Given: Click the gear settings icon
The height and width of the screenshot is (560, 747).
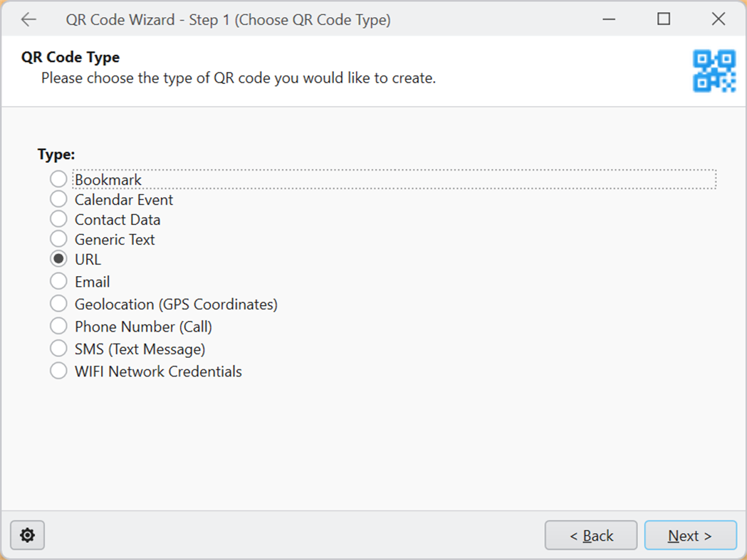Looking at the screenshot, I should 28,535.
